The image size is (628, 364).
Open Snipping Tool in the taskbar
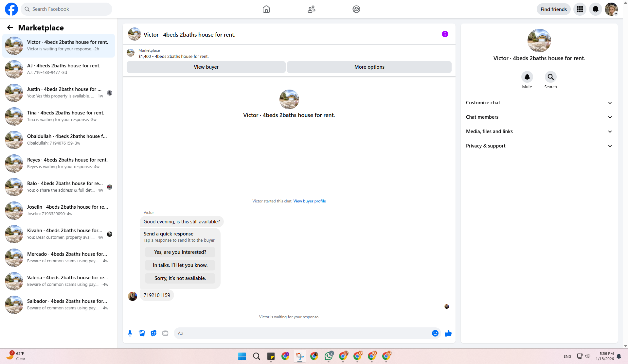[x=300, y=356]
